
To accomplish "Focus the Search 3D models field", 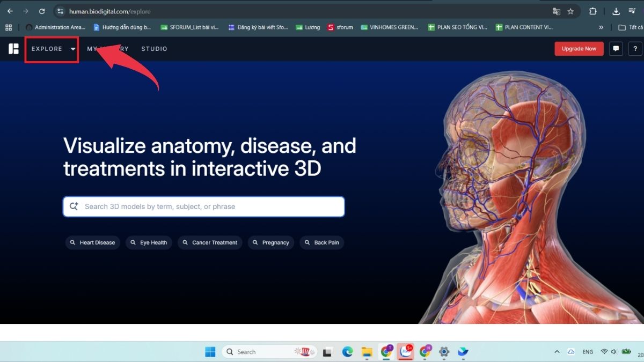I will click(204, 206).
